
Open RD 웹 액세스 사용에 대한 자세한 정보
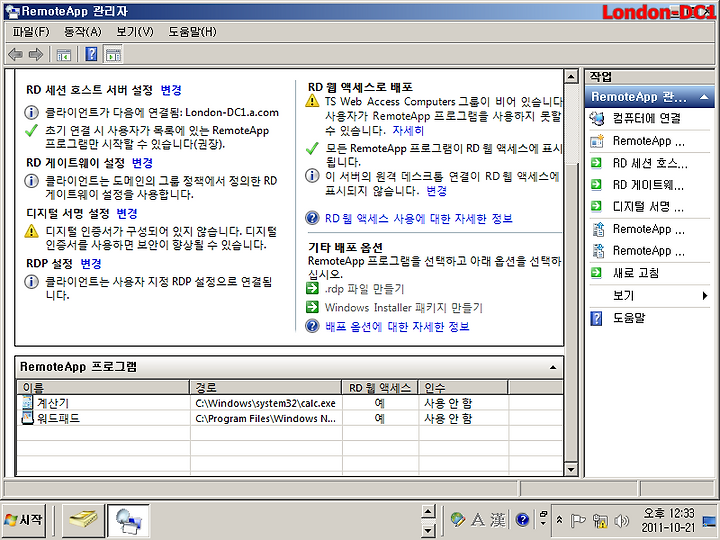coord(419,218)
